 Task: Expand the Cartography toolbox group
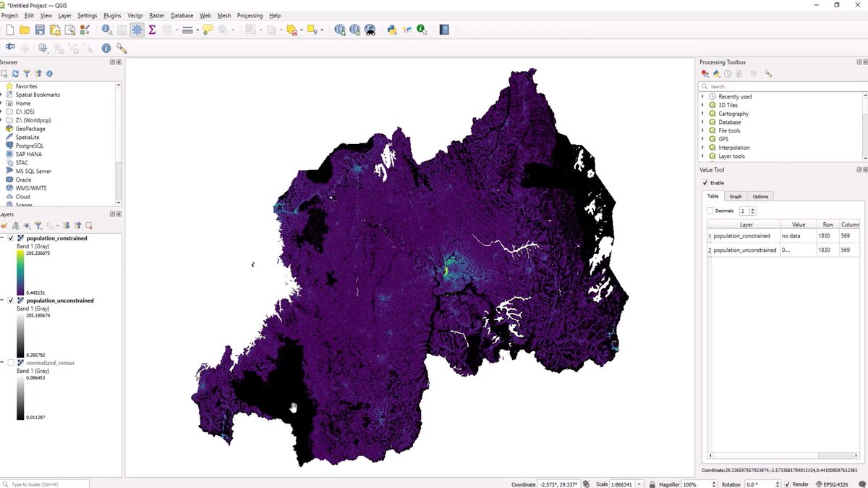click(x=703, y=114)
